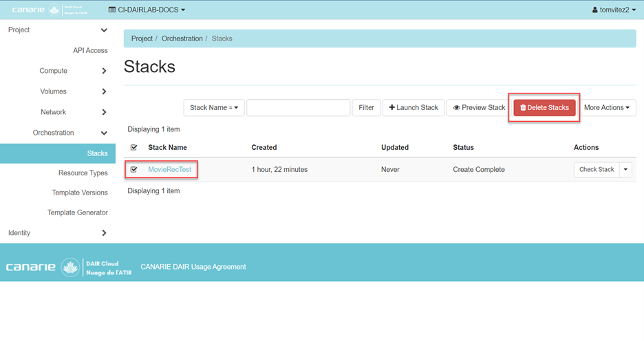Toggle the select-all stacks checkbox
Image resolution: width=644 pixels, height=341 pixels.
(x=134, y=148)
